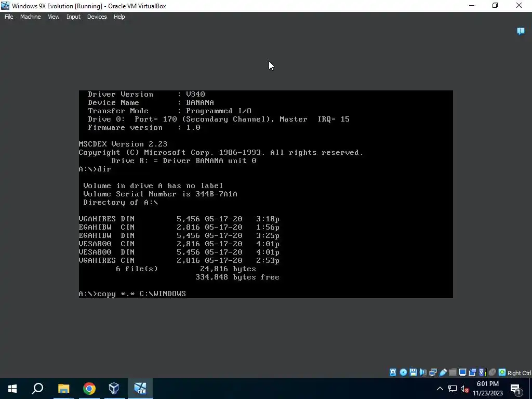
Task: Open the Machine menu
Action: pos(31,17)
